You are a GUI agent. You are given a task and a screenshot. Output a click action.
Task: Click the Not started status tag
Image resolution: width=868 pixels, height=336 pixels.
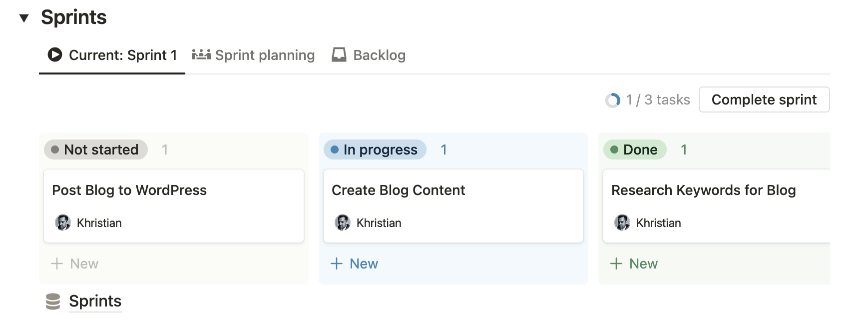click(96, 149)
